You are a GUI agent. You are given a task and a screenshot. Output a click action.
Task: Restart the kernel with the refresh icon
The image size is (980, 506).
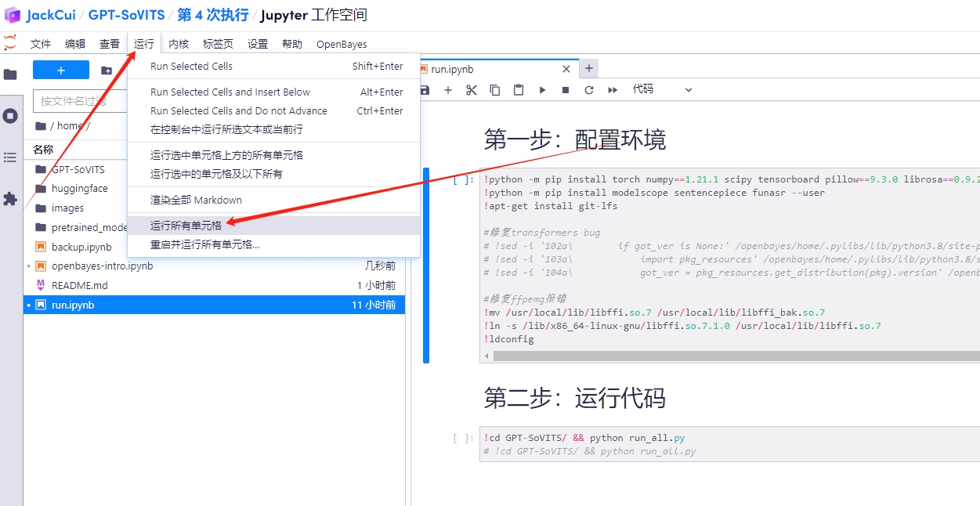(589, 90)
